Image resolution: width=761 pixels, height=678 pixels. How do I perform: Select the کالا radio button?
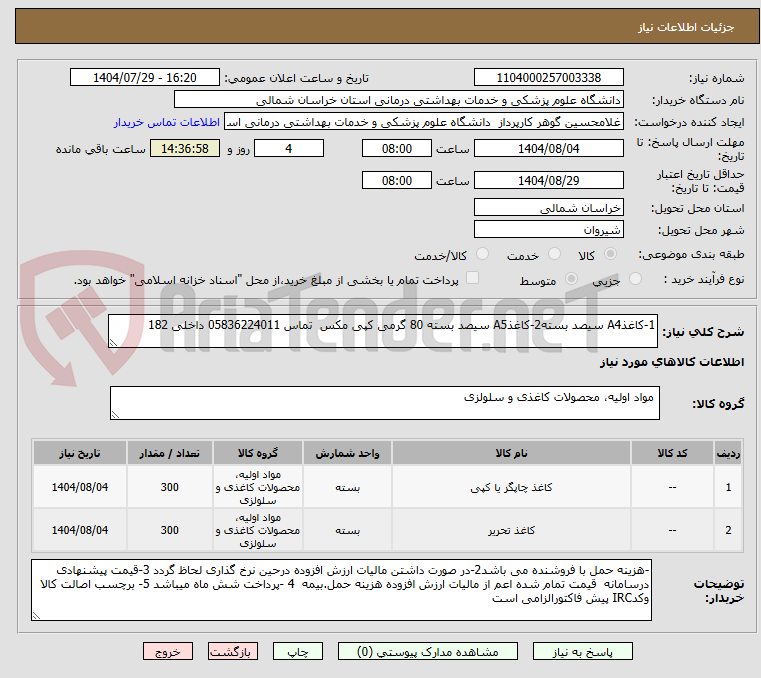[x=611, y=254]
